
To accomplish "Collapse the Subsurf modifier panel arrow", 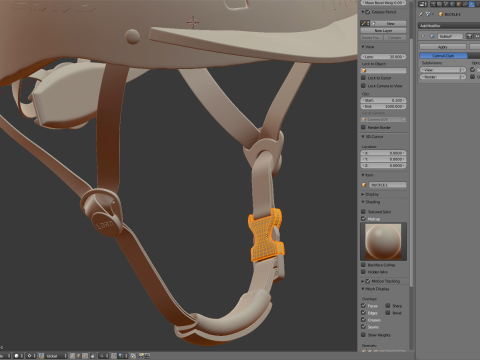I will 423,36.
